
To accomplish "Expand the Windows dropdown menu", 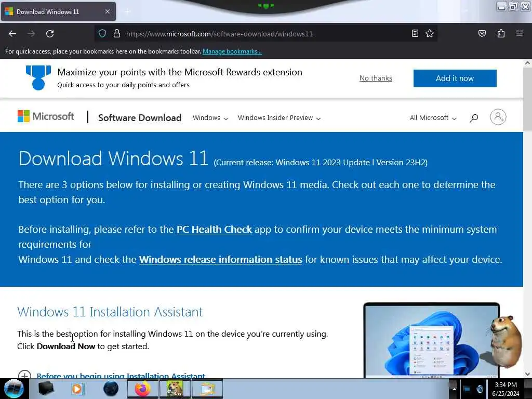I will point(210,118).
